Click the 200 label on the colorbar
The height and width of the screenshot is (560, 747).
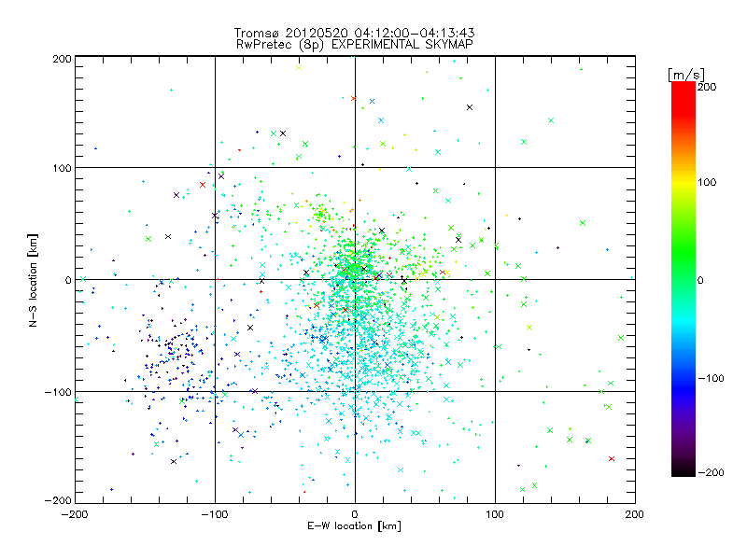pos(707,87)
